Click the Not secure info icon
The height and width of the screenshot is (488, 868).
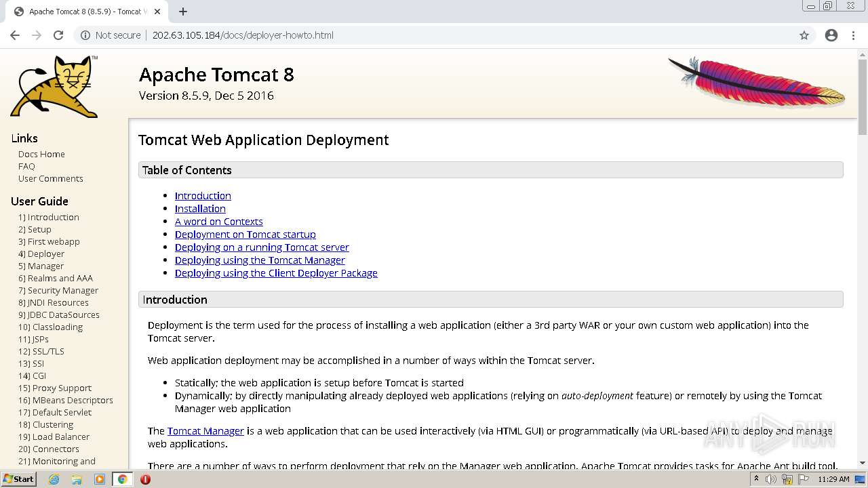point(85,35)
